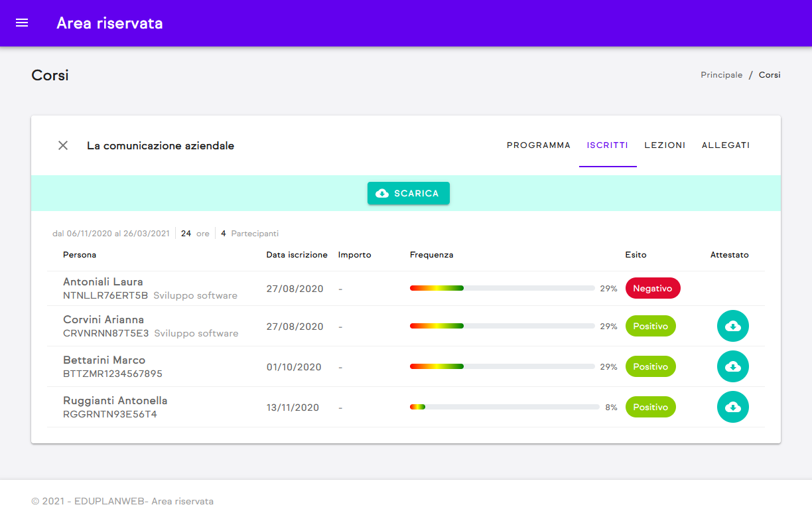Select the Antoniali Laura participant name
Viewport: 812px width, 521px height.
point(103,282)
